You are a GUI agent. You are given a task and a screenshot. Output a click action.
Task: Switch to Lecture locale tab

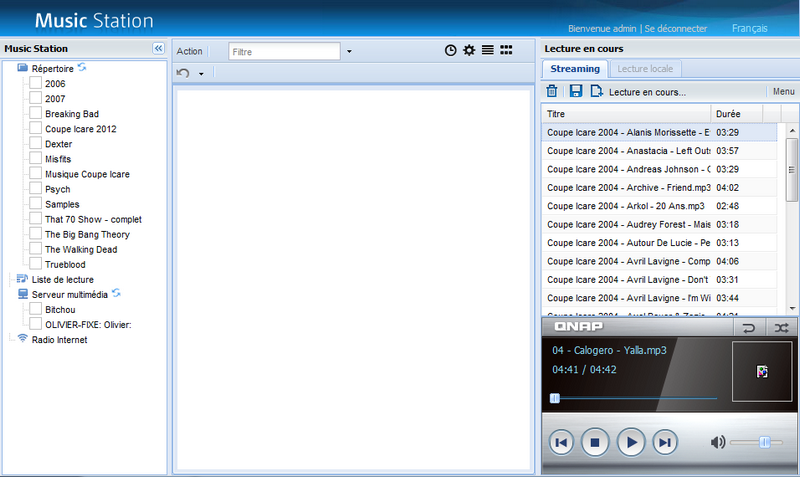click(645, 69)
